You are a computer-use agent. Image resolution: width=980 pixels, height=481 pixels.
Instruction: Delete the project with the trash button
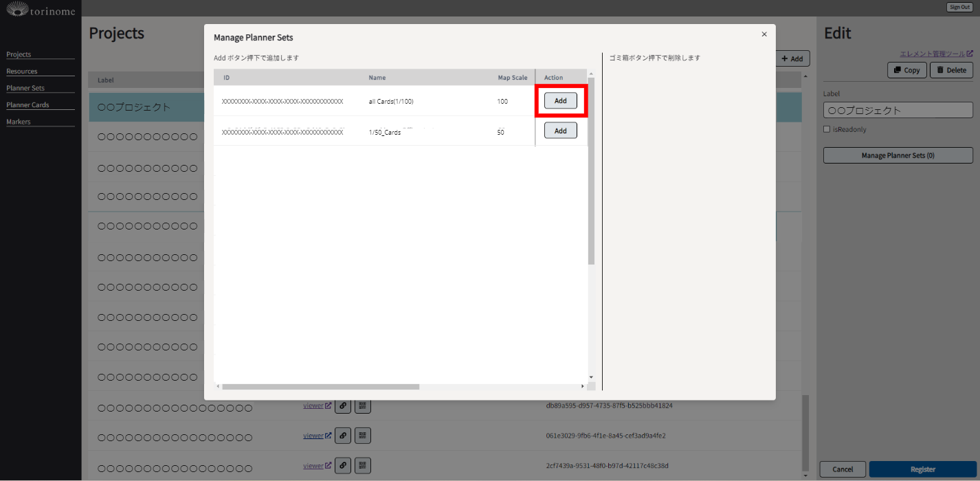(951, 70)
